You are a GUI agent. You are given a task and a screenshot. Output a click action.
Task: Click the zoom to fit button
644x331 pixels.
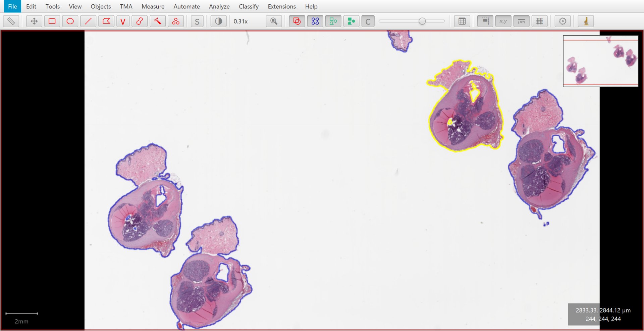(274, 21)
